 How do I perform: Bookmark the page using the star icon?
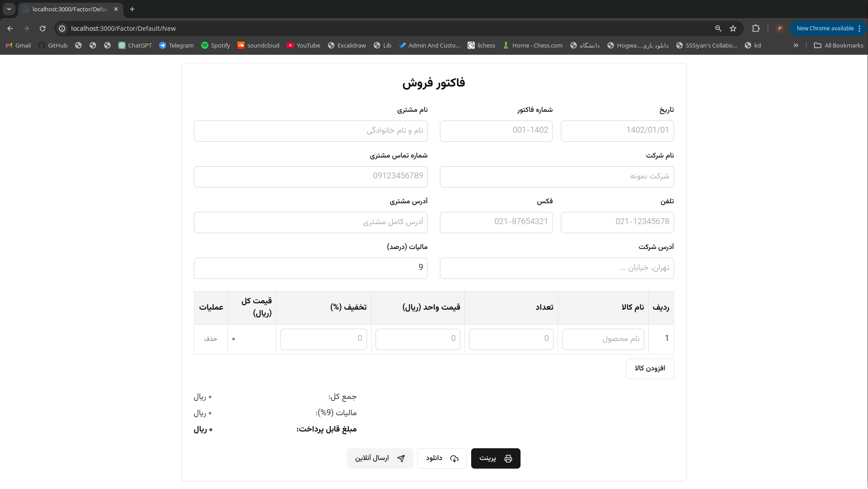click(x=733, y=28)
